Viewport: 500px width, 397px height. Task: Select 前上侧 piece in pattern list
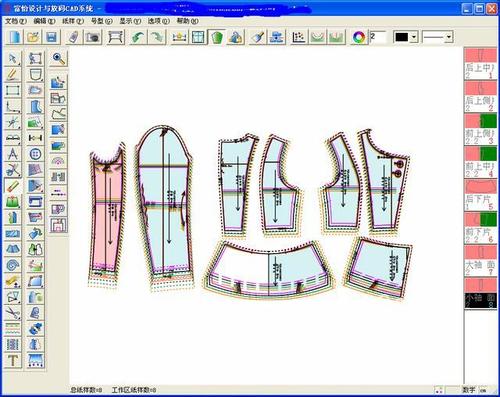[x=480, y=129]
